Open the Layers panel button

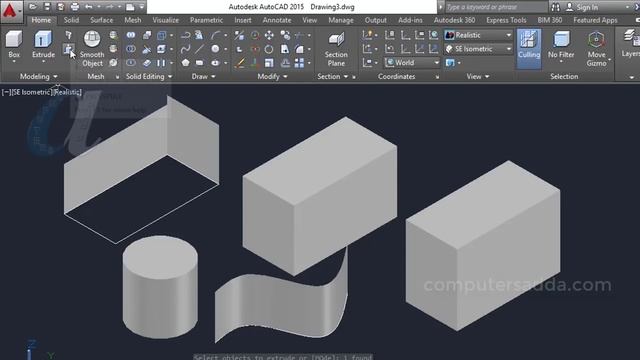pyautogui.click(x=630, y=43)
